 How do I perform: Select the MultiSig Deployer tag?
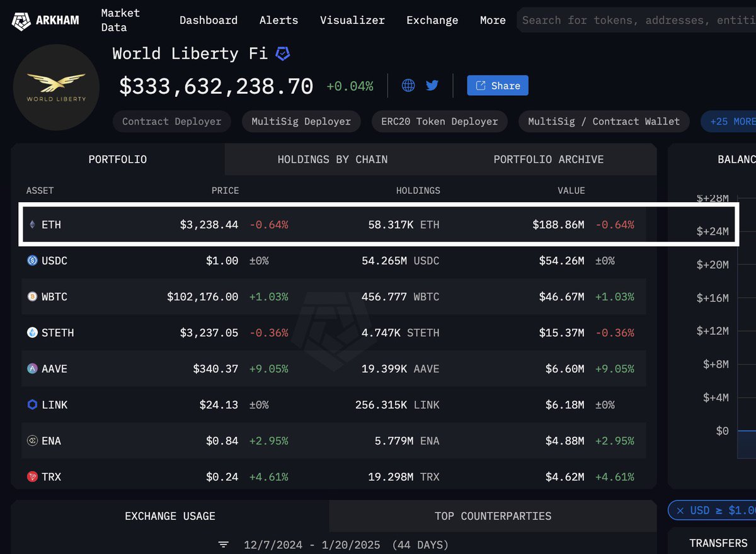[301, 122]
